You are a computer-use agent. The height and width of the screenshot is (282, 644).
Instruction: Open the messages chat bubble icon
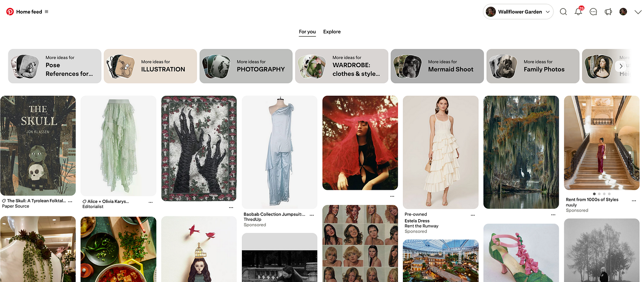tap(593, 12)
